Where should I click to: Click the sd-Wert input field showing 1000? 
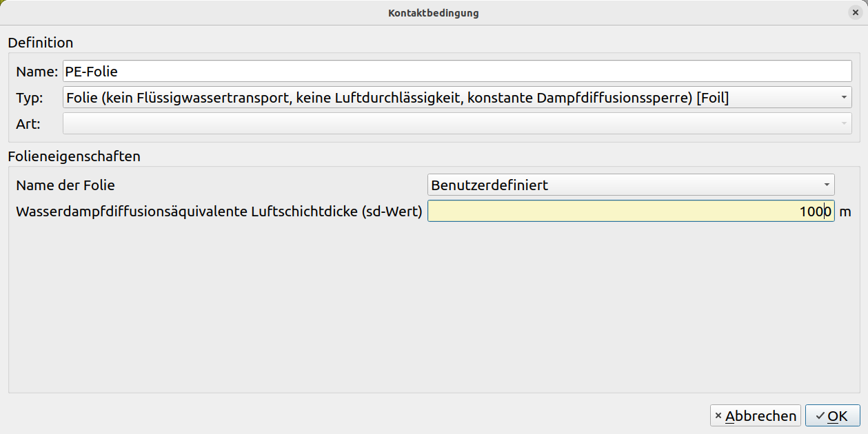[631, 211]
